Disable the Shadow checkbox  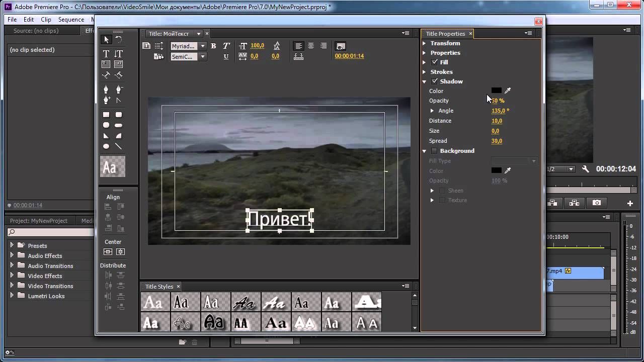click(435, 81)
